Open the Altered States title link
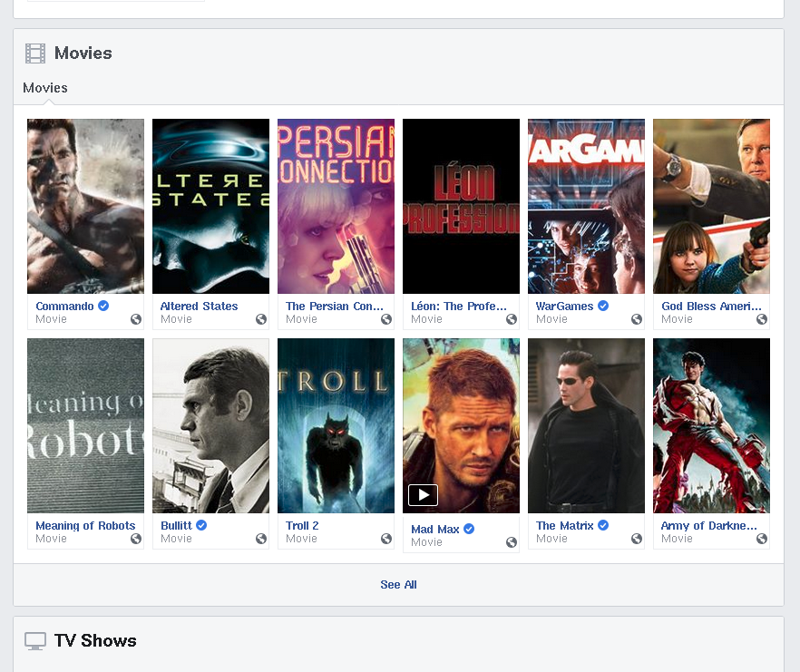The width and height of the screenshot is (800, 672). (x=199, y=307)
